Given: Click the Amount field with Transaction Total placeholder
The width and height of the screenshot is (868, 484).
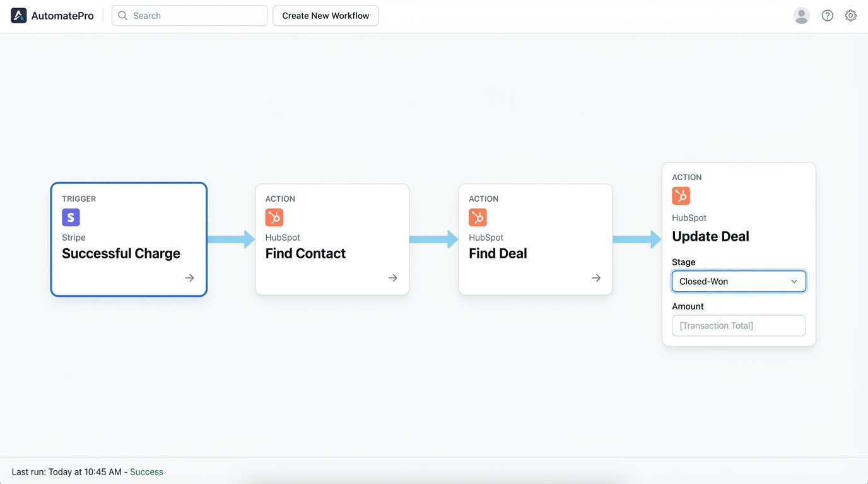Looking at the screenshot, I should point(738,325).
